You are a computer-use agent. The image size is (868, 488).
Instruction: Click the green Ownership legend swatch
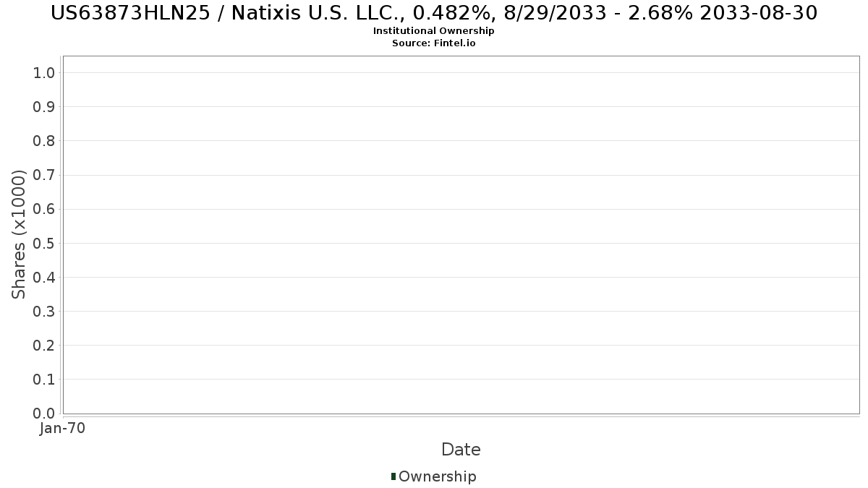point(393,476)
